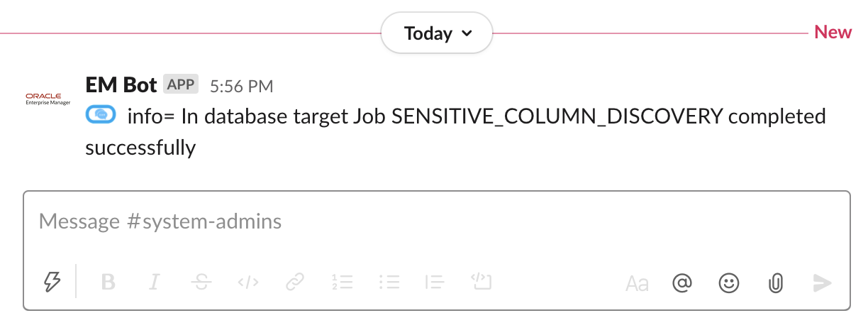Insert a hyperlink in the message
Screen dimensions: 868x335
pyautogui.click(x=294, y=282)
